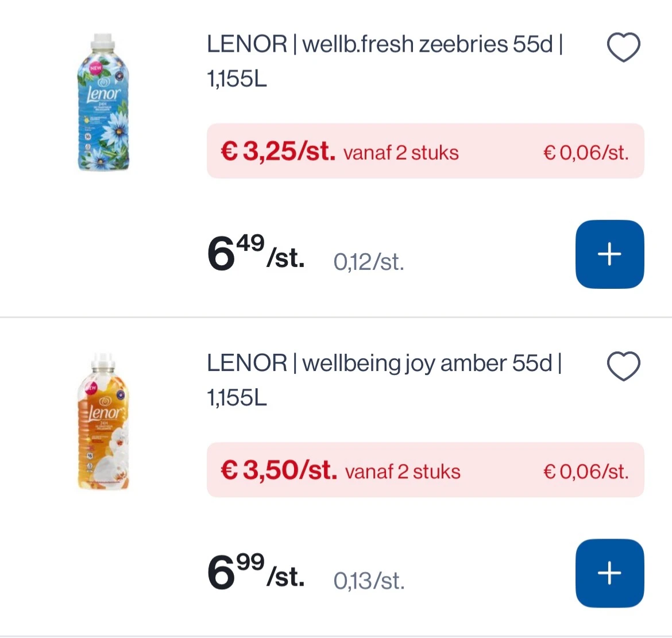This screenshot has width=672, height=638.
Task: Click the blue Lenor zeebries bottle image
Action: (x=103, y=103)
